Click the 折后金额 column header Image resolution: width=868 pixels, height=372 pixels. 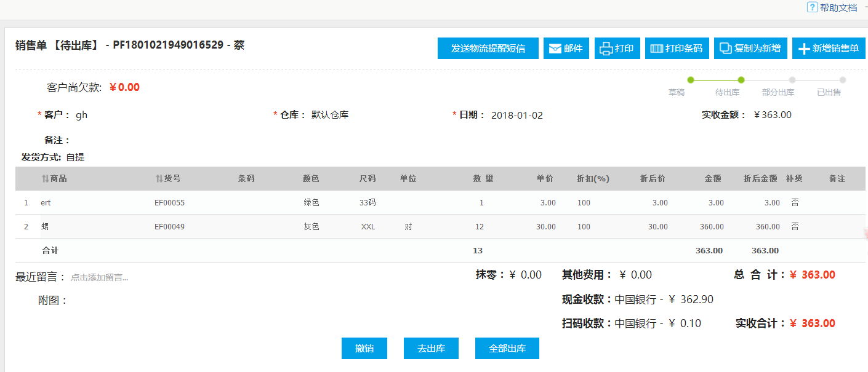760,178
